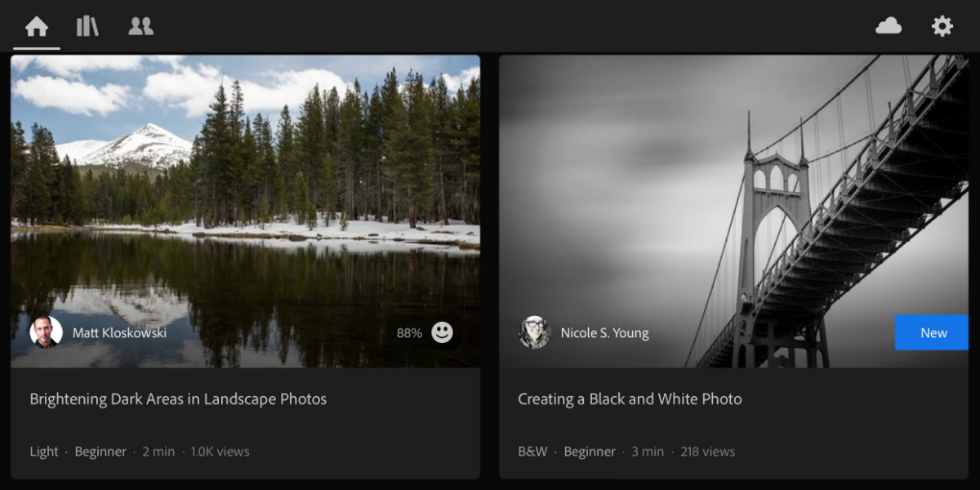Image resolution: width=980 pixels, height=490 pixels.
Task: Select the underlined Home tab in the navigation
Action: (x=36, y=25)
